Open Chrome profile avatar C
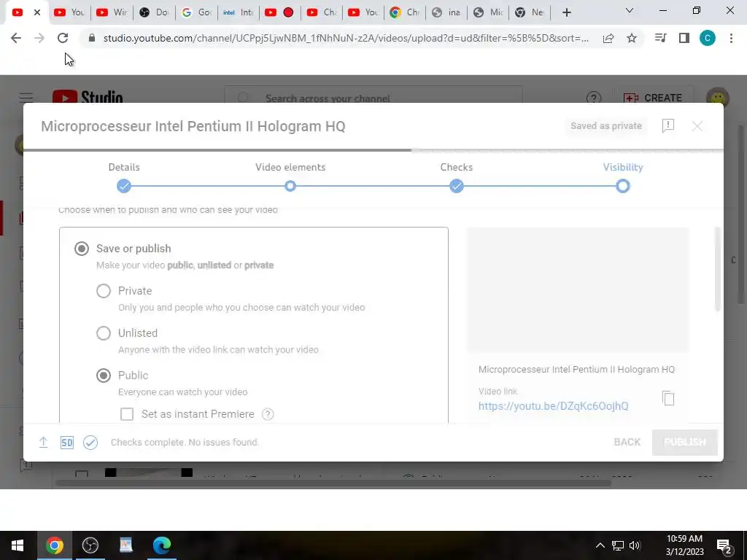Viewport: 747px width, 560px height. (x=708, y=38)
